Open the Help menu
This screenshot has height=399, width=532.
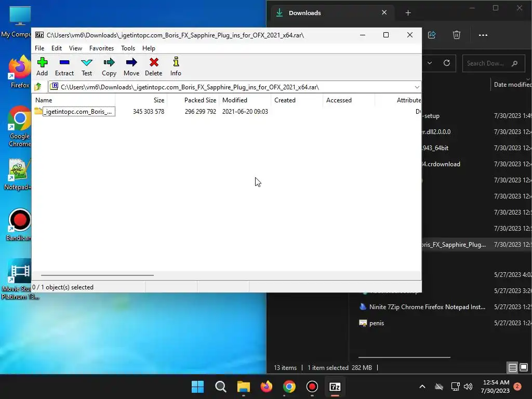click(149, 48)
